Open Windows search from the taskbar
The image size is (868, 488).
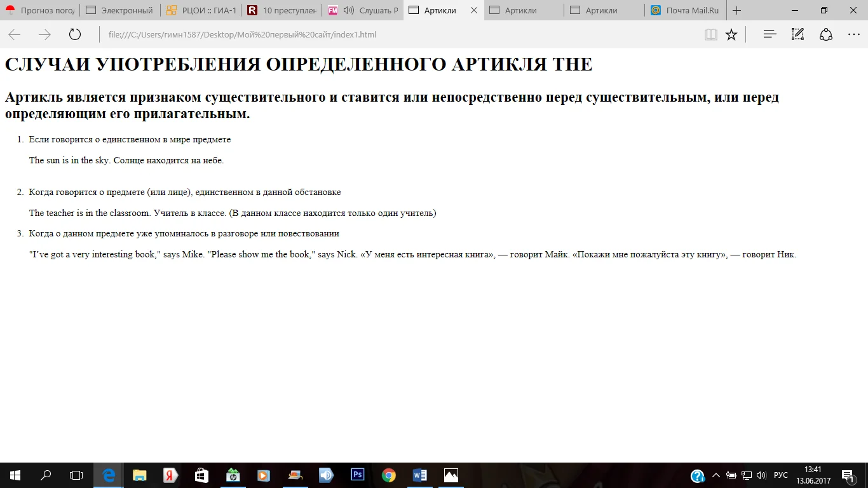point(46,475)
